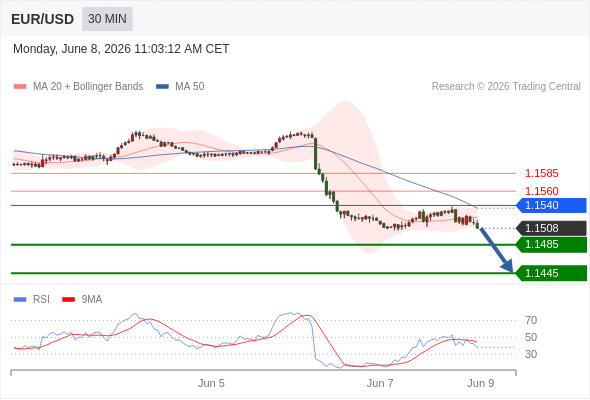Image resolution: width=590 pixels, height=400 pixels.
Task: Click the 30 MIN timeframe badge
Action: 107,19
